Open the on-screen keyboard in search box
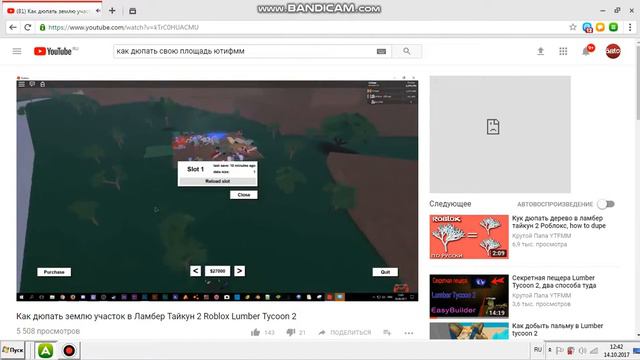The image size is (640, 360). [381, 51]
